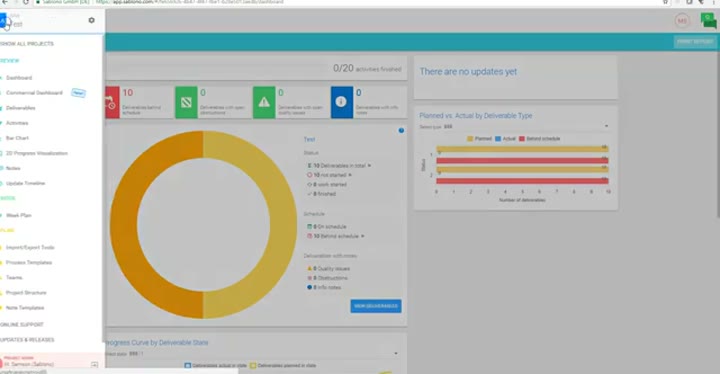
Task: Open the Bar Chart view
Action: click(17, 138)
